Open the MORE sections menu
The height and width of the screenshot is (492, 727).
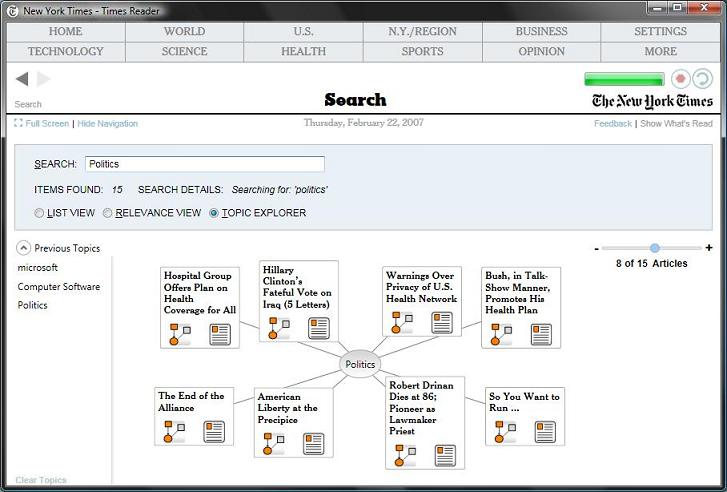click(661, 51)
